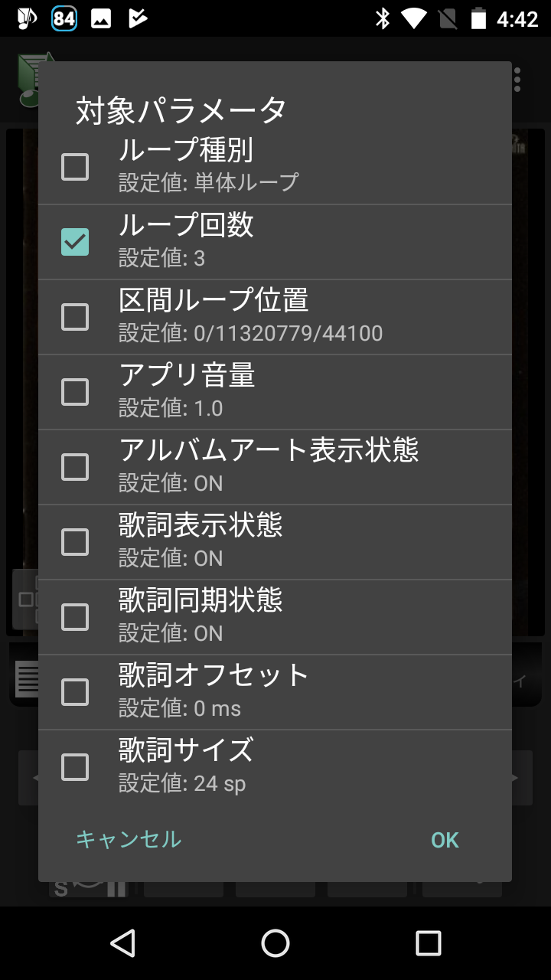
Task: Enable the 歌詞表示状態 parameter
Action: [74, 541]
